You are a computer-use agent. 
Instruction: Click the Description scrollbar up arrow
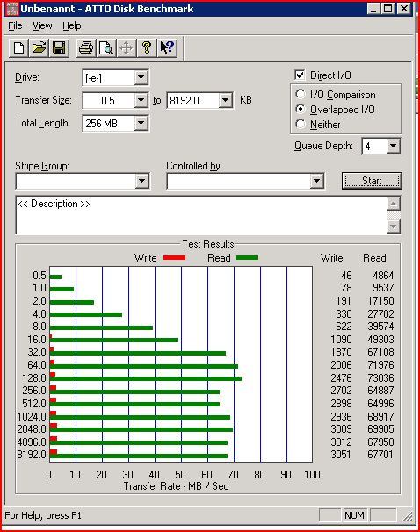click(393, 204)
